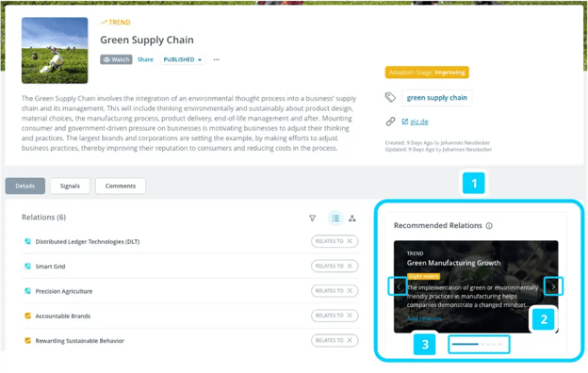The width and height of the screenshot is (588, 373).
Task: Switch Relations to network graph view
Action: (x=351, y=219)
